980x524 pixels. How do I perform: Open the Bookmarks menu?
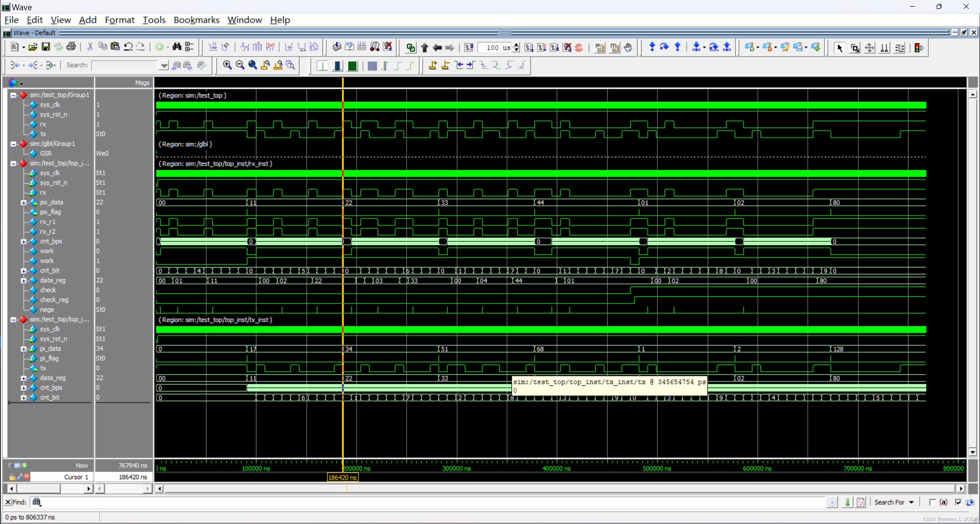[x=196, y=20]
